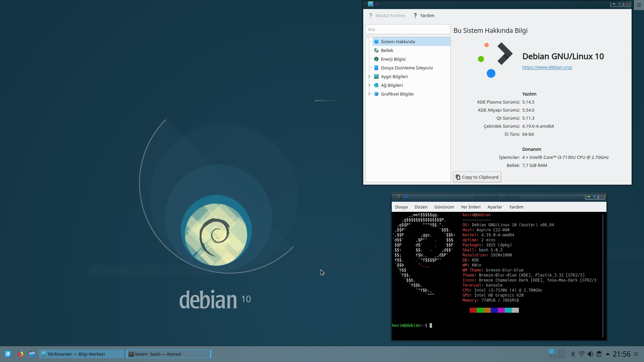The image size is (644, 362).
Task: Open desktop toolbox menu at top-right corner
Action: [639, 5]
